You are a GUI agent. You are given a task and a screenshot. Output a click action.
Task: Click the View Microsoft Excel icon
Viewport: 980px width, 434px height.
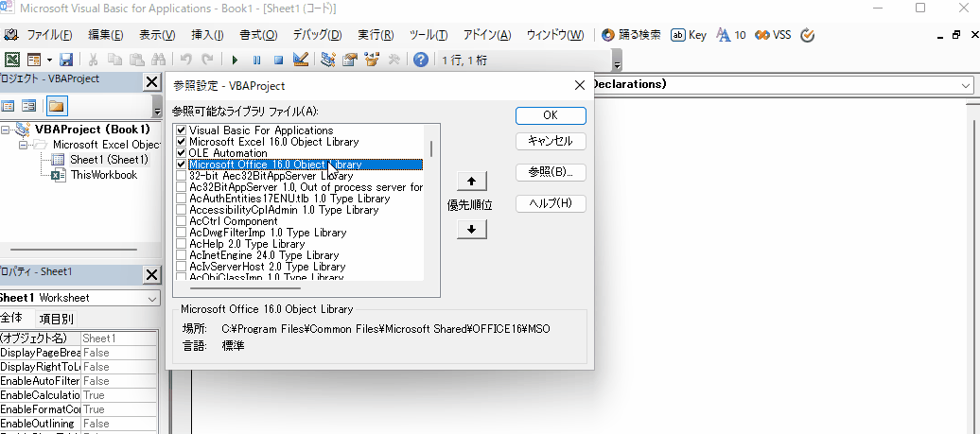tap(12, 60)
